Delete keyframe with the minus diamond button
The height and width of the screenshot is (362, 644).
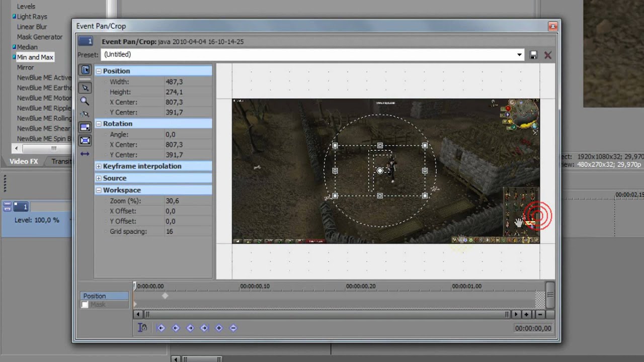[233, 328]
